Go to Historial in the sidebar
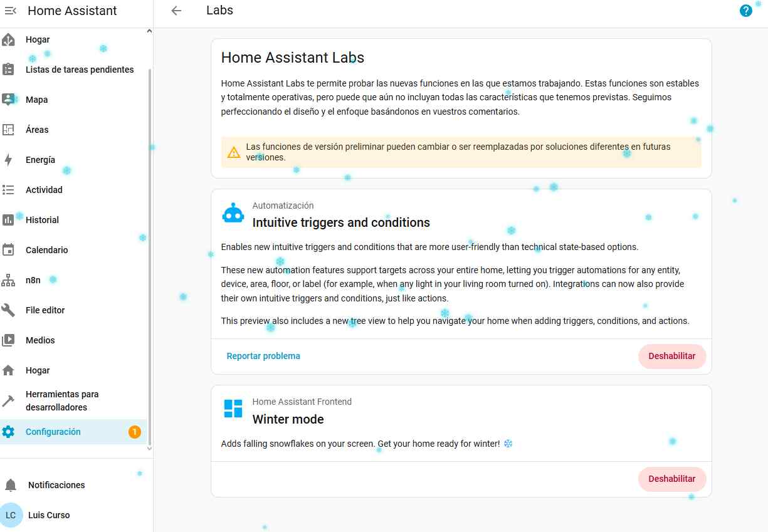768x532 pixels. (x=42, y=220)
